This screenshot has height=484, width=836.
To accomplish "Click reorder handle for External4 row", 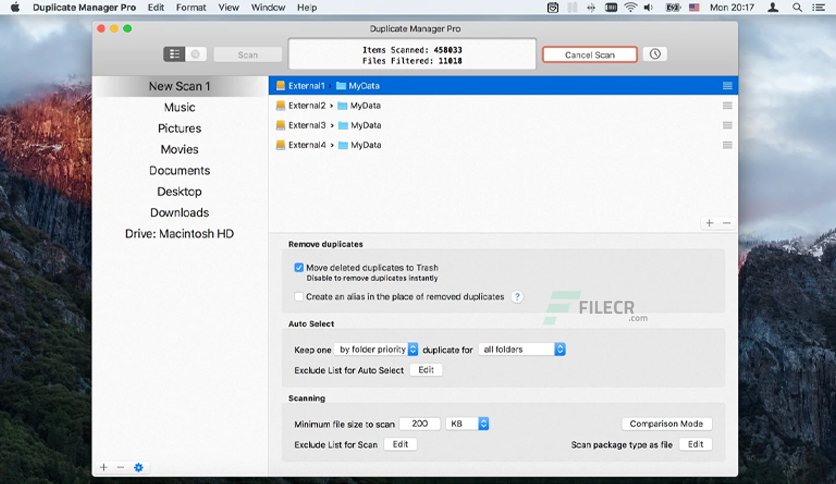I will (727, 145).
